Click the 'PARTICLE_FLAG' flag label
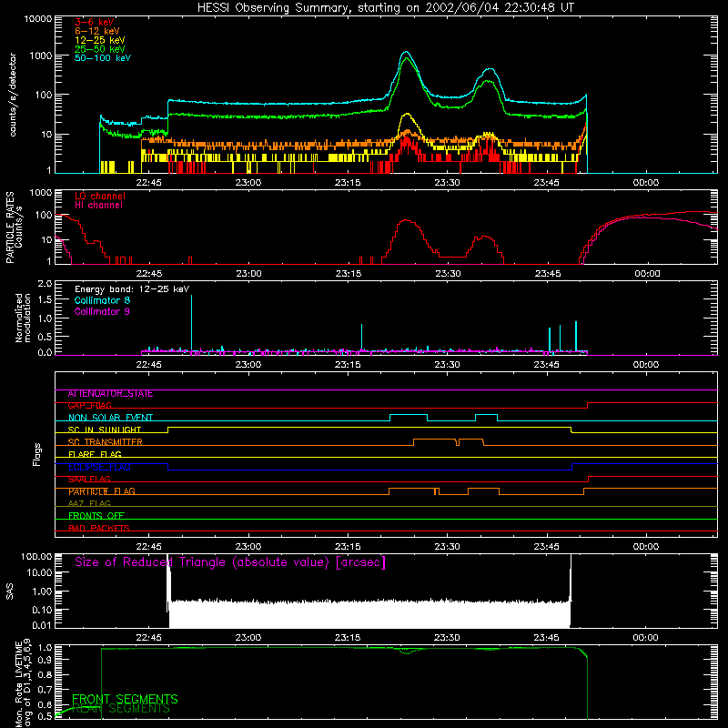The image size is (728, 728). tap(102, 491)
